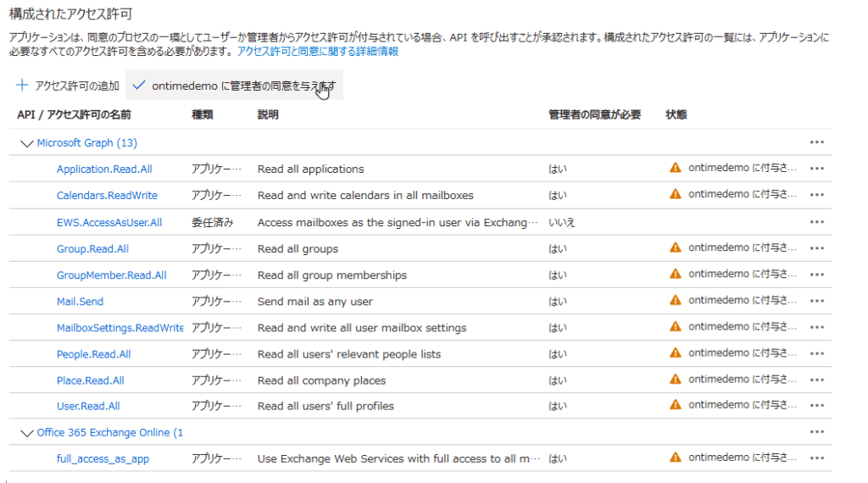Viewport: 868px width, 483px height.
Task: Click the 状態 column header
Action: (676, 114)
